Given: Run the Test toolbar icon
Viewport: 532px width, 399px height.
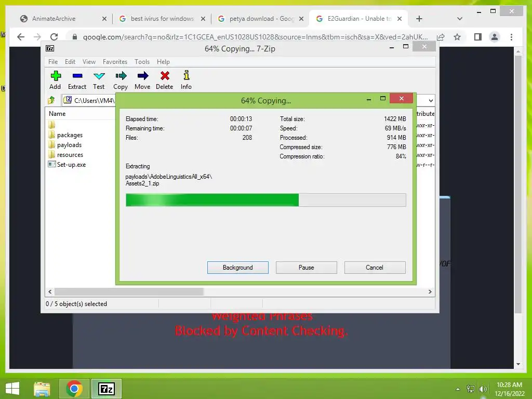Looking at the screenshot, I should (99, 76).
